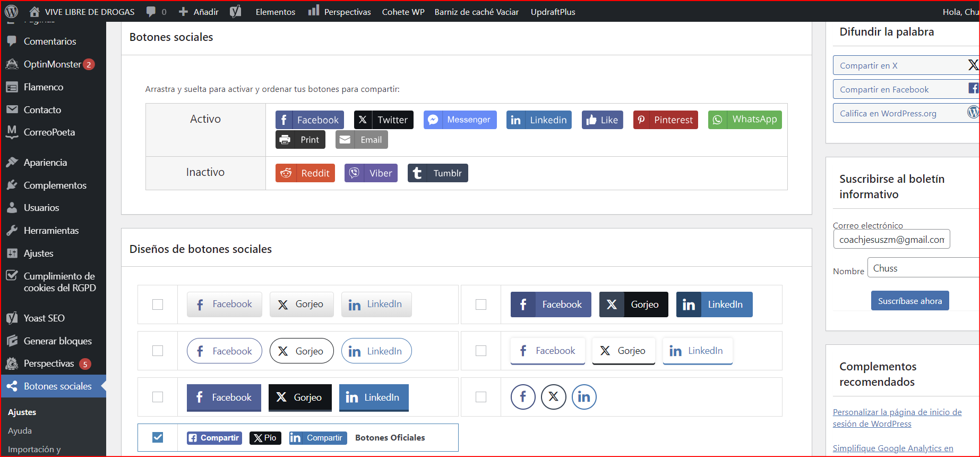Open the UpdraftPlus admin bar menu

point(553,12)
